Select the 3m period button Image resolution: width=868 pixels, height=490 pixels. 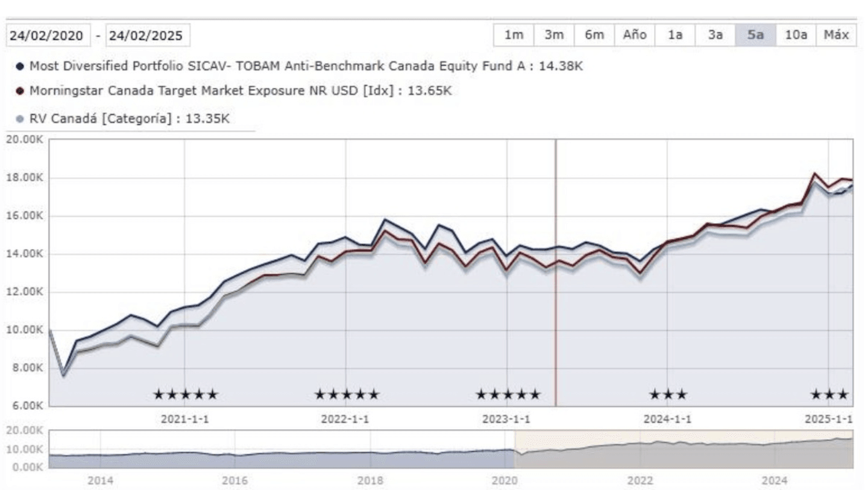click(553, 34)
